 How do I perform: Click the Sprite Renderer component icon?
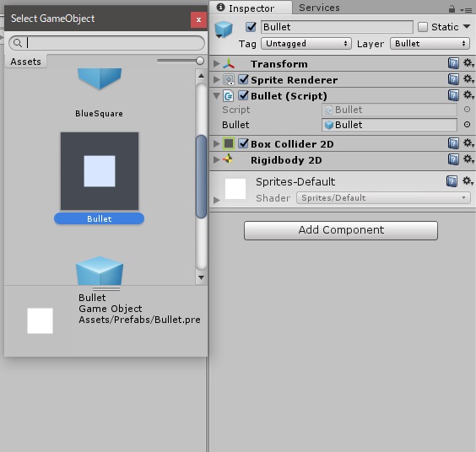click(x=229, y=80)
